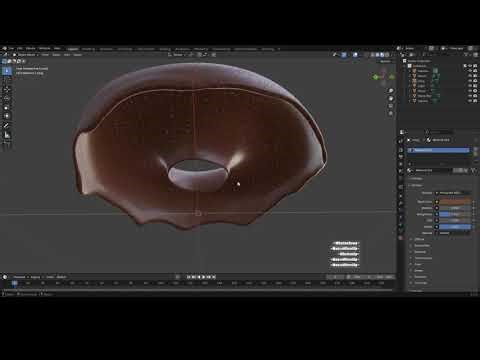Viewport: 480px width, 360px height.
Task: Adjust the Roughness slider
Action: coord(455,214)
